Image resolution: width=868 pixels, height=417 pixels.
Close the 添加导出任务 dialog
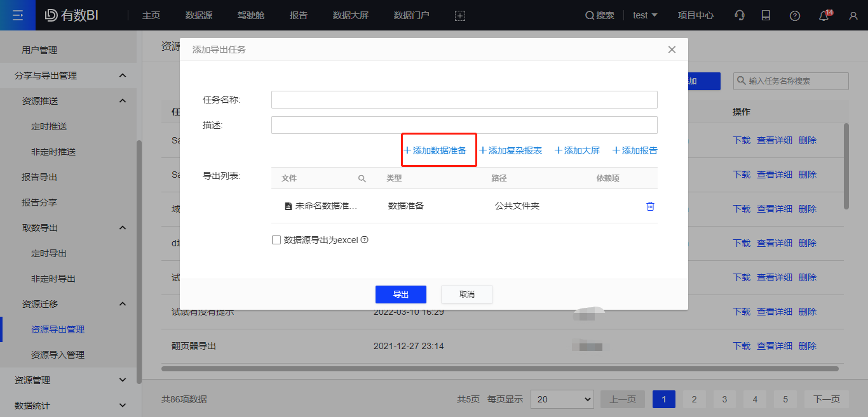672,50
